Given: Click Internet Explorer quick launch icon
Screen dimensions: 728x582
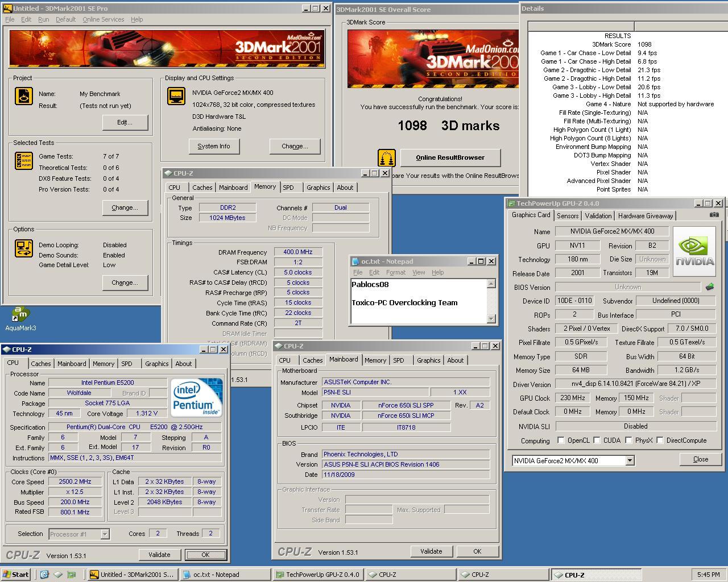Looking at the screenshot, I should coord(44,575).
